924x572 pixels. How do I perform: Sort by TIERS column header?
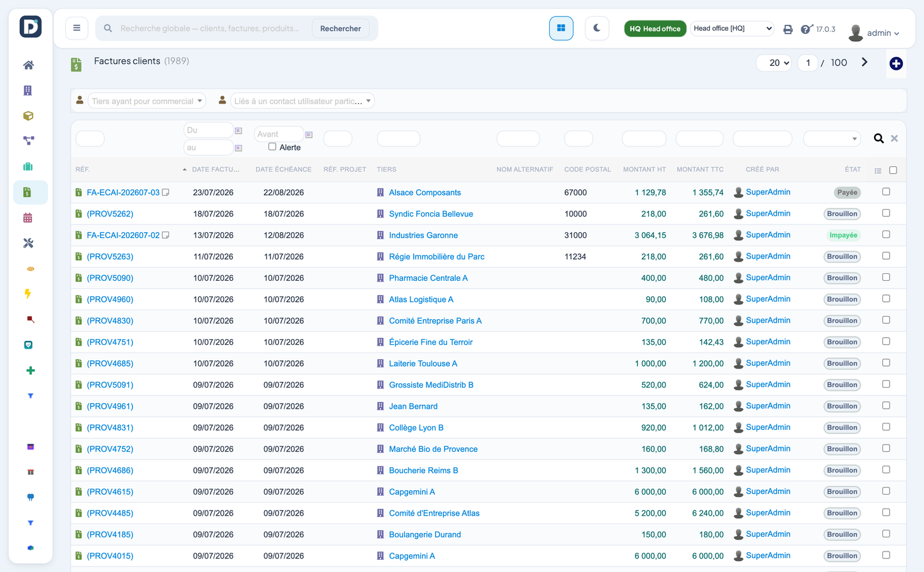pyautogui.click(x=386, y=170)
